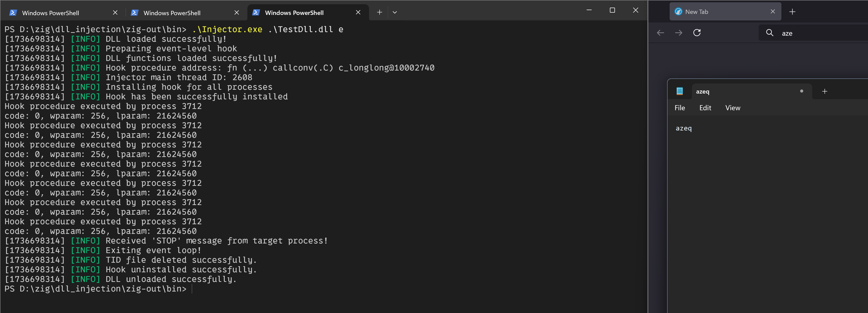This screenshot has height=313, width=868.
Task: Reload the browser page
Action: [x=697, y=33]
